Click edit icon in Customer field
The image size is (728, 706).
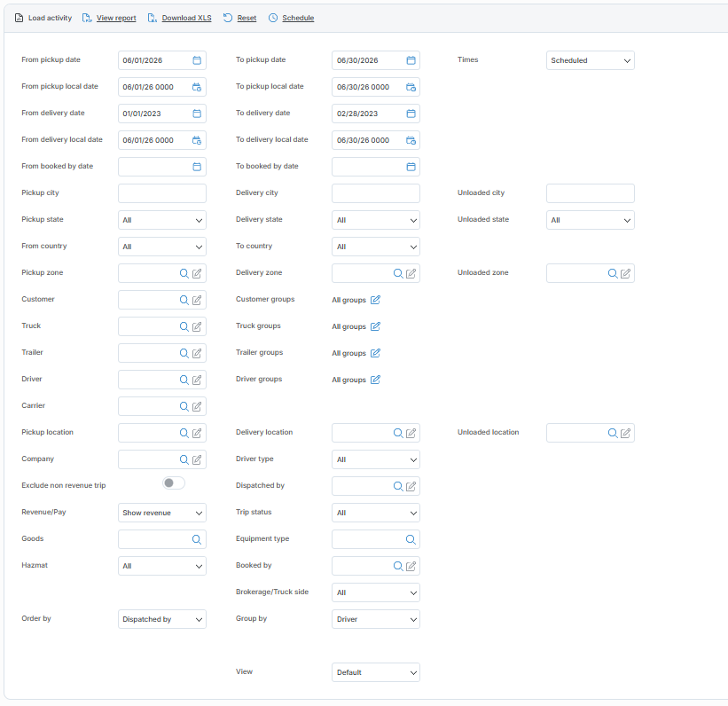pos(197,300)
